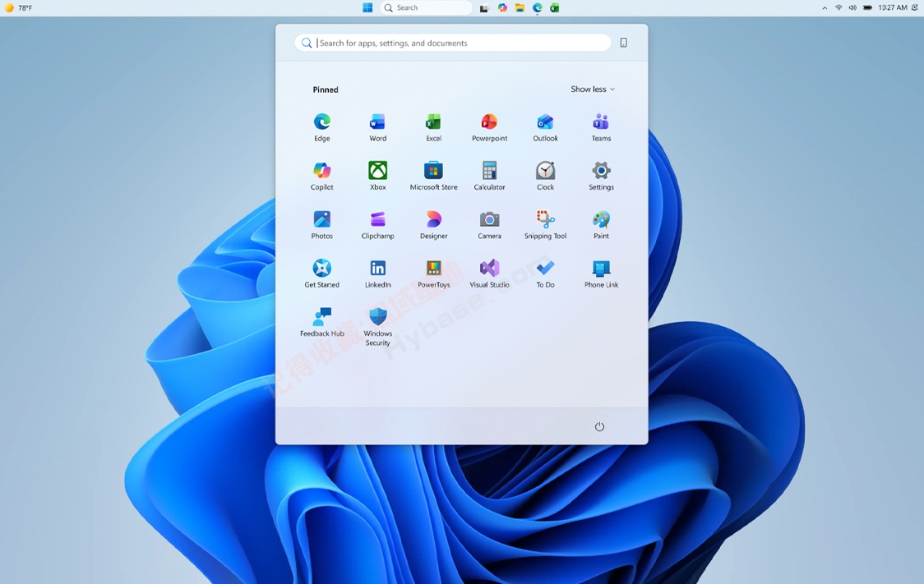Launch Microsoft Designer

pos(434,225)
